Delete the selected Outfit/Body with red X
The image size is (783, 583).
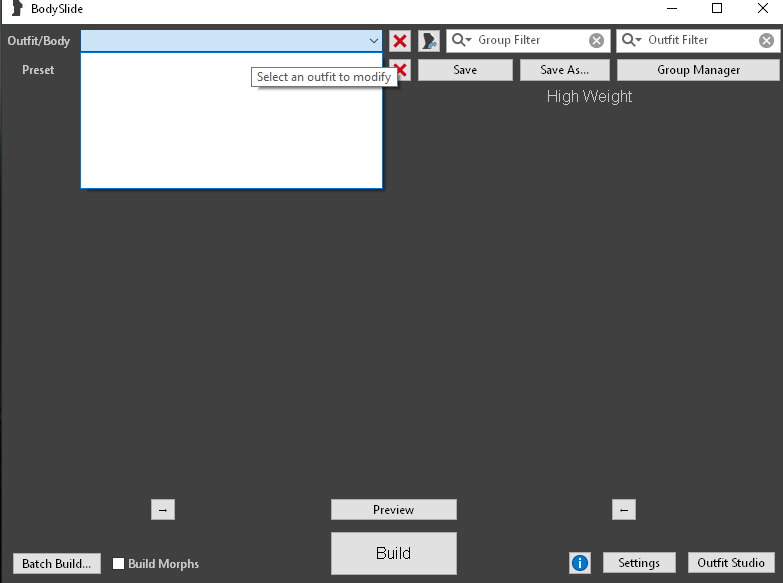point(400,41)
